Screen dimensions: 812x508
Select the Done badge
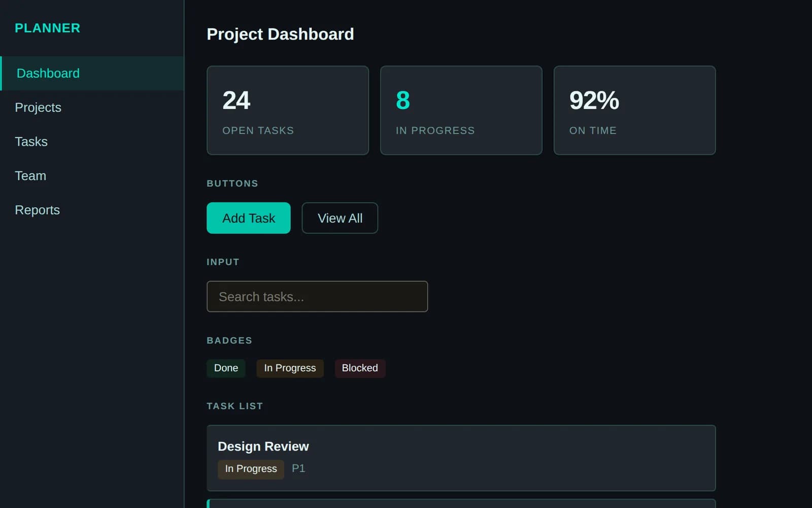tap(226, 368)
